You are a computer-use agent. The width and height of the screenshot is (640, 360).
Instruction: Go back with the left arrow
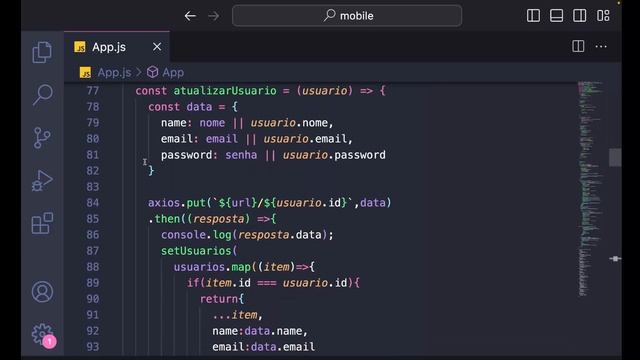click(x=190, y=16)
